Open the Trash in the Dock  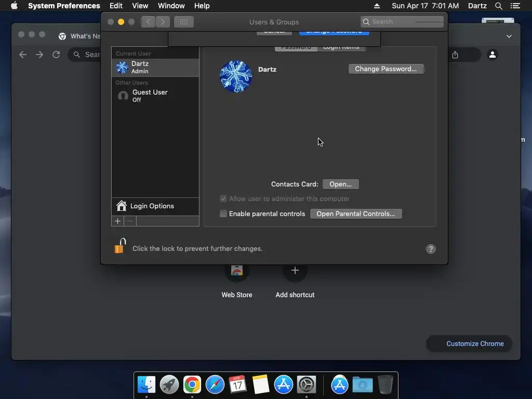(x=385, y=385)
